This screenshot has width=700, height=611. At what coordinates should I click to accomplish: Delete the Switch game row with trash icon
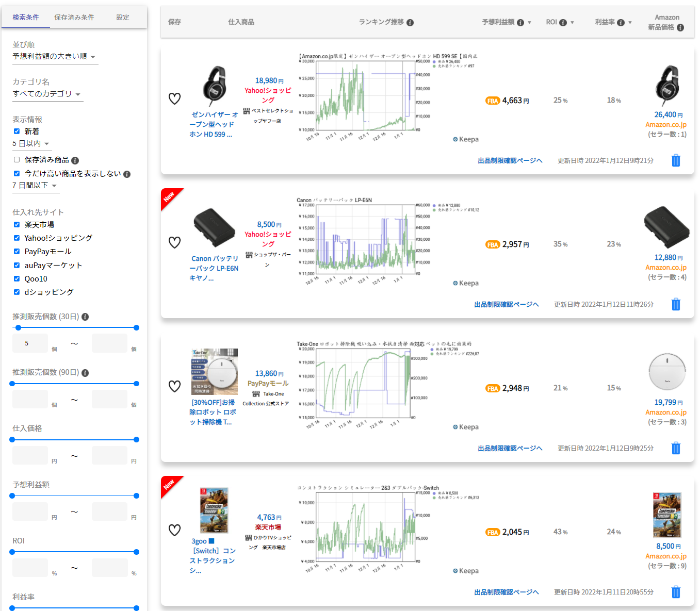(x=676, y=592)
